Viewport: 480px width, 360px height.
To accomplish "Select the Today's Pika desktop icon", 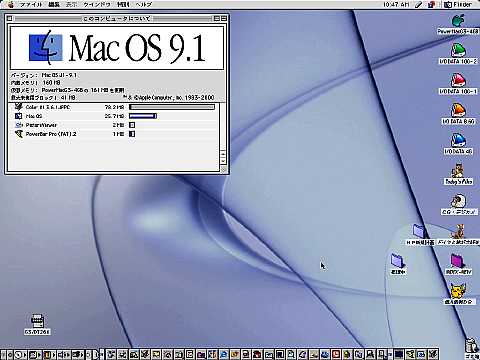I will click(458, 171).
